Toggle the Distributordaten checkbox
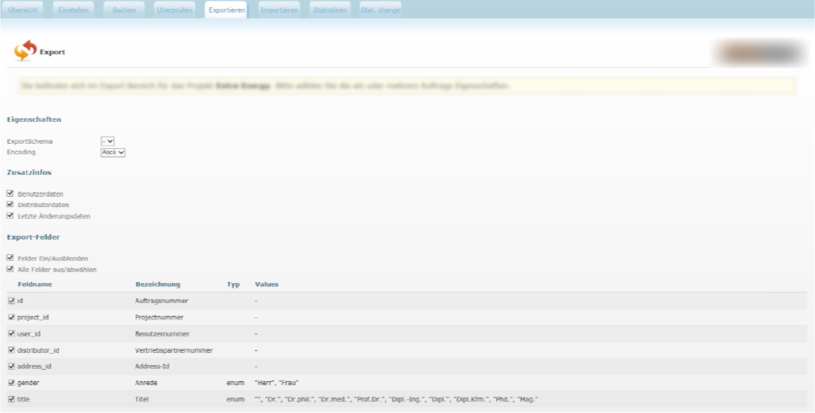815x413 pixels. click(x=10, y=205)
